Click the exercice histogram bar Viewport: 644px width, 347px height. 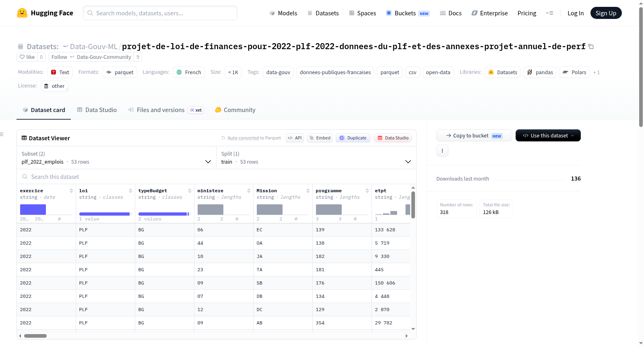coord(33,210)
